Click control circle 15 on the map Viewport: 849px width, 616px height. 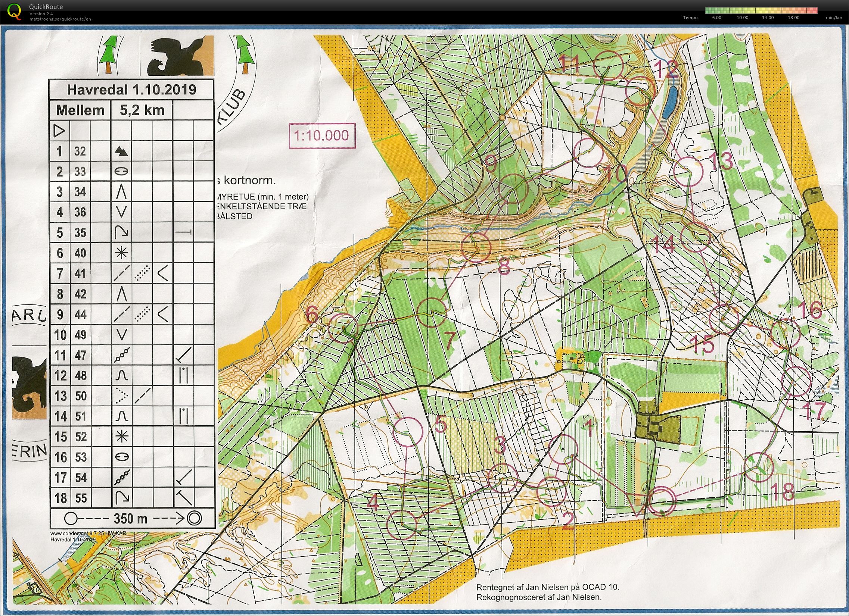pos(724,319)
